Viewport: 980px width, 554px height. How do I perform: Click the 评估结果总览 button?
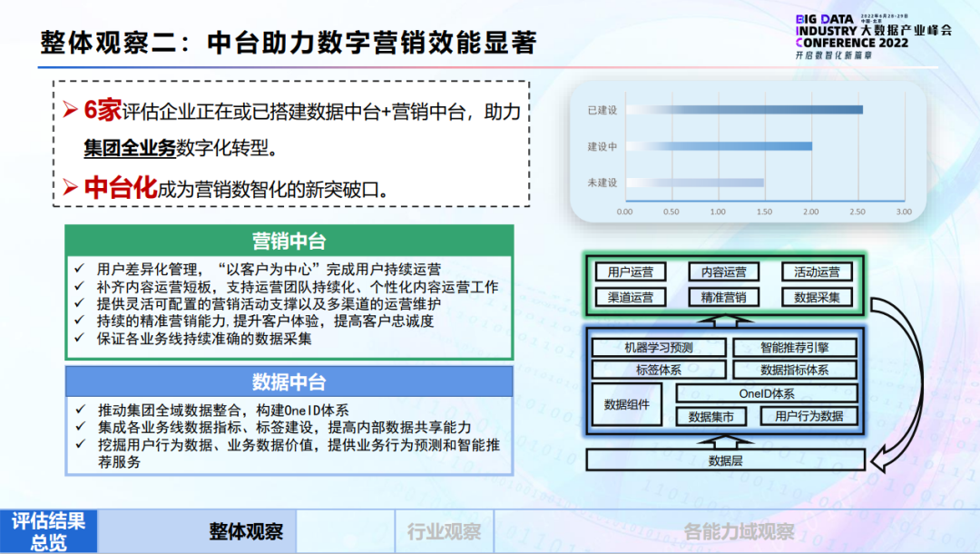pyautogui.click(x=47, y=529)
